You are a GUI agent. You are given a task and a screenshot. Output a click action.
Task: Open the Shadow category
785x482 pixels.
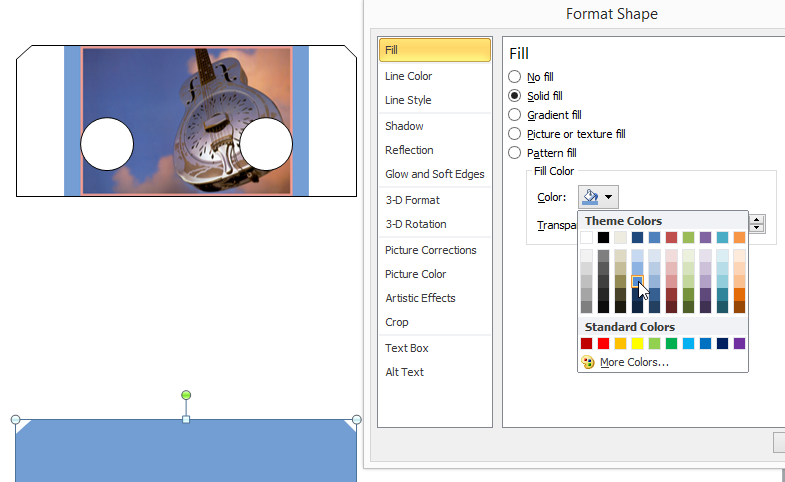point(435,126)
